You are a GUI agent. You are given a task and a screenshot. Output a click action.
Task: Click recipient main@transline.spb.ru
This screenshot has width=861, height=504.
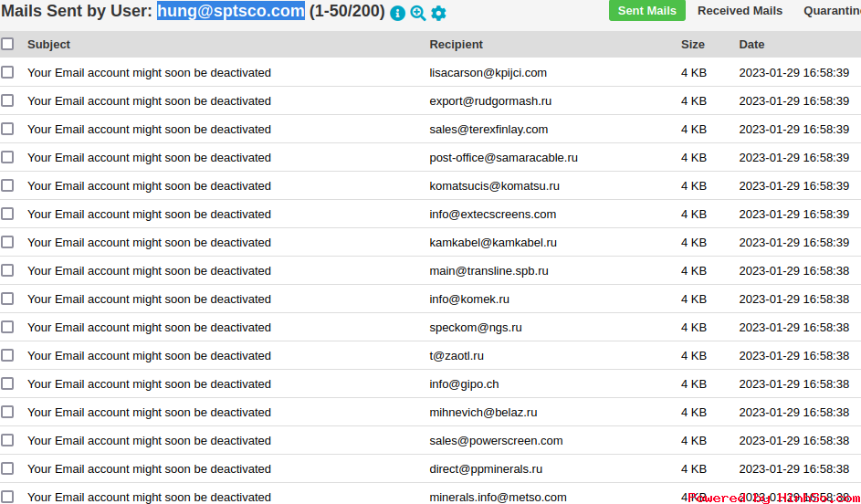coord(488,270)
